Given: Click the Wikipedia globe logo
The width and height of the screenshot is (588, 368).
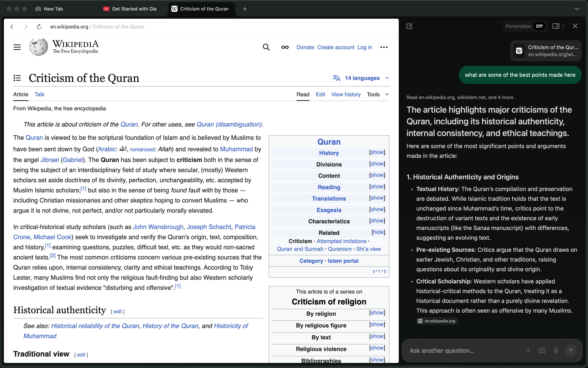Looking at the screenshot, I should coord(38,47).
